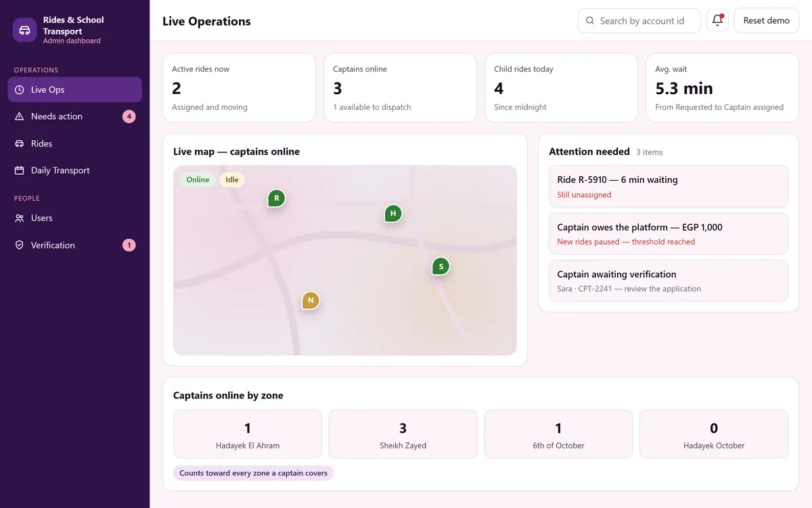Click the car logo in sidebar header
The height and width of the screenshot is (508, 812).
(24, 30)
